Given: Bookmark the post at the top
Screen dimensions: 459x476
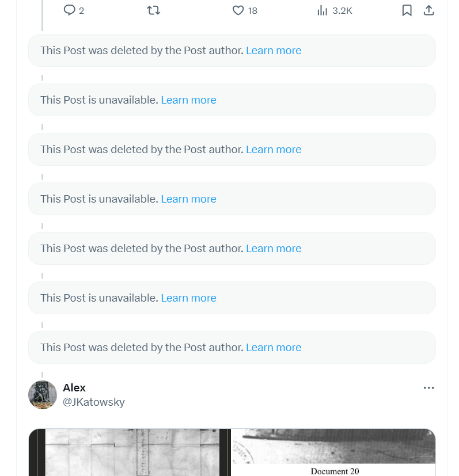Looking at the screenshot, I should point(407,10).
